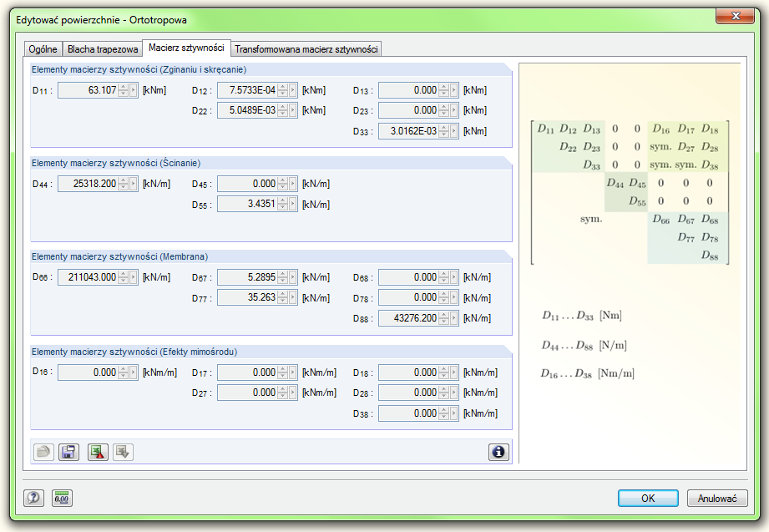Click the D12 field showing 7.5733E-04

coord(248,90)
